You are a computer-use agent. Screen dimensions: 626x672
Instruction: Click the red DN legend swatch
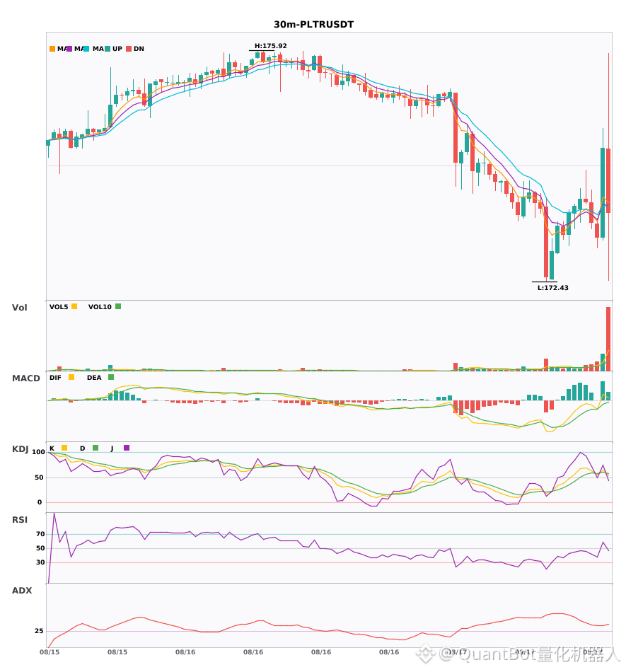[x=129, y=49]
